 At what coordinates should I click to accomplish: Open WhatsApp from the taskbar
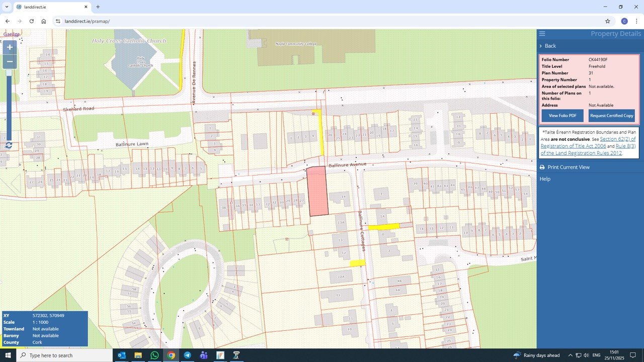[x=154, y=355]
